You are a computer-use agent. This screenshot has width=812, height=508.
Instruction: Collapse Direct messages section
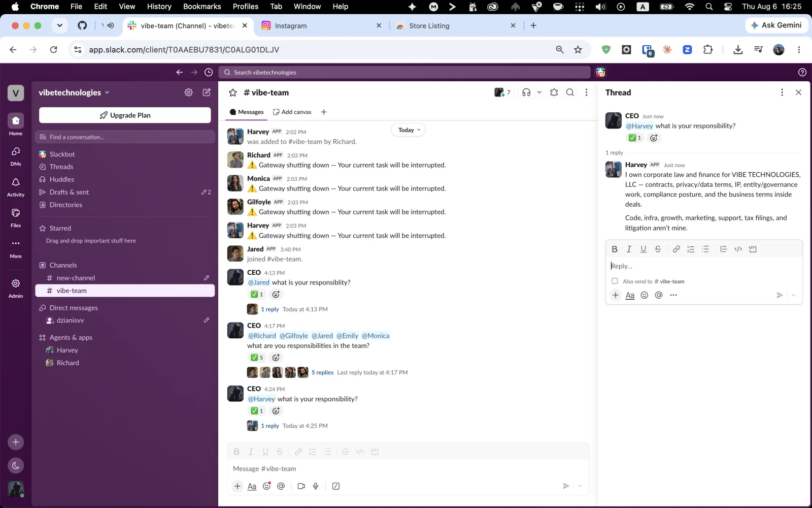(74, 308)
